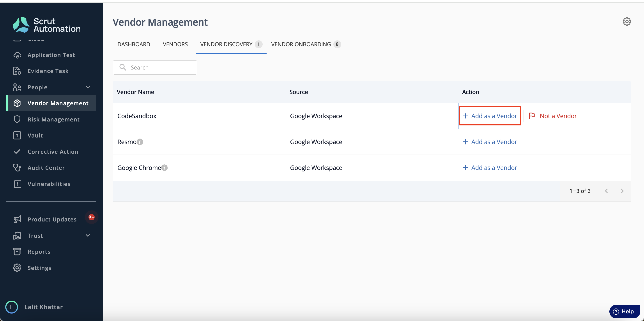Open Vault in sidebar
The width and height of the screenshot is (644, 321).
point(51,135)
